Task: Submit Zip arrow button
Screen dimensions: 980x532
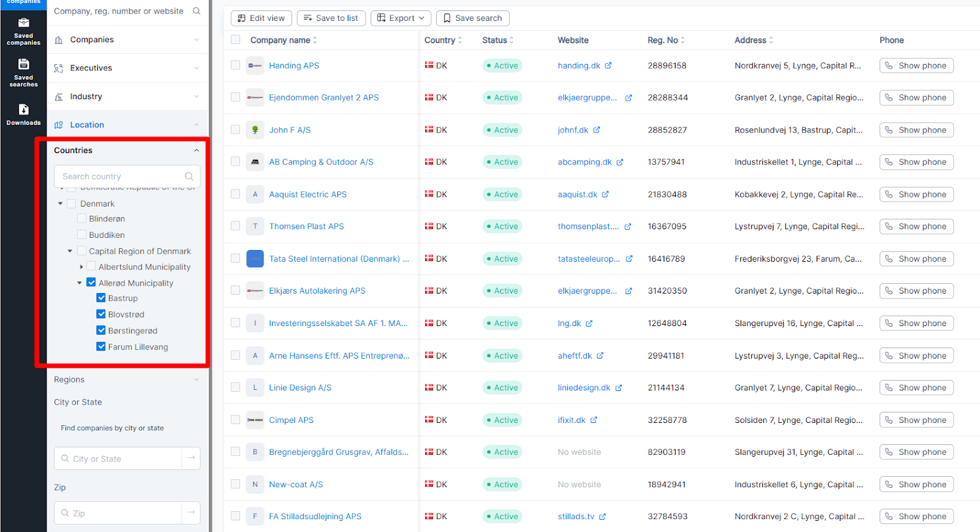Action: [191, 512]
